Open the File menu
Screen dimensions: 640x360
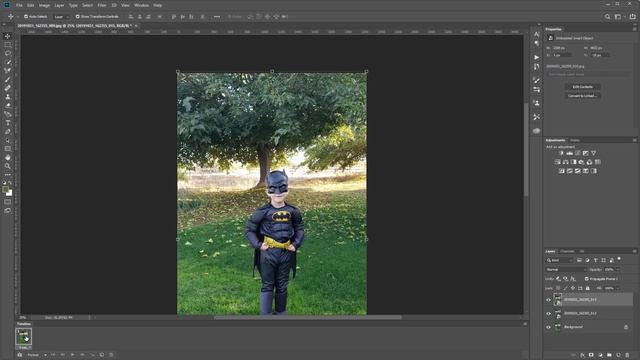[19, 5]
